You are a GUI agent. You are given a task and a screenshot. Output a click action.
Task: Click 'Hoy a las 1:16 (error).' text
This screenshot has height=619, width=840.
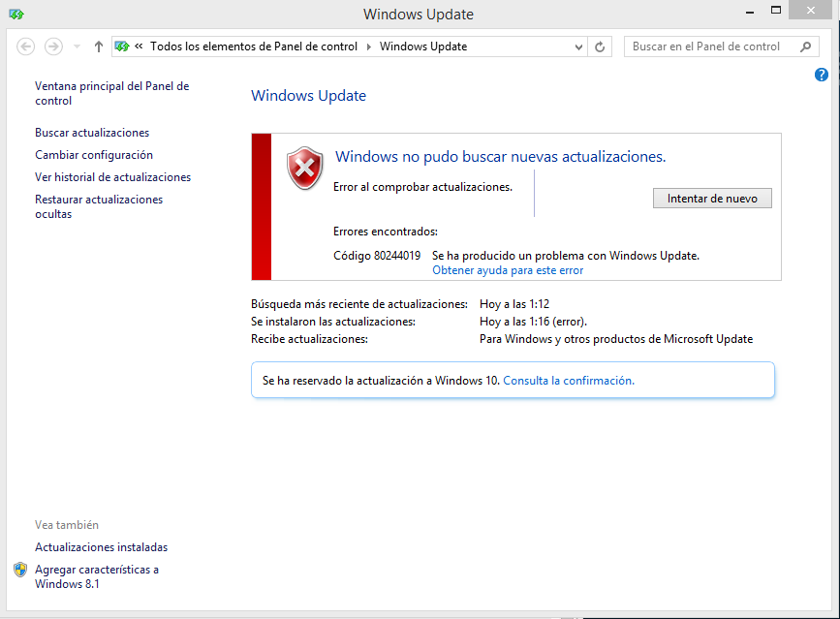click(x=533, y=322)
